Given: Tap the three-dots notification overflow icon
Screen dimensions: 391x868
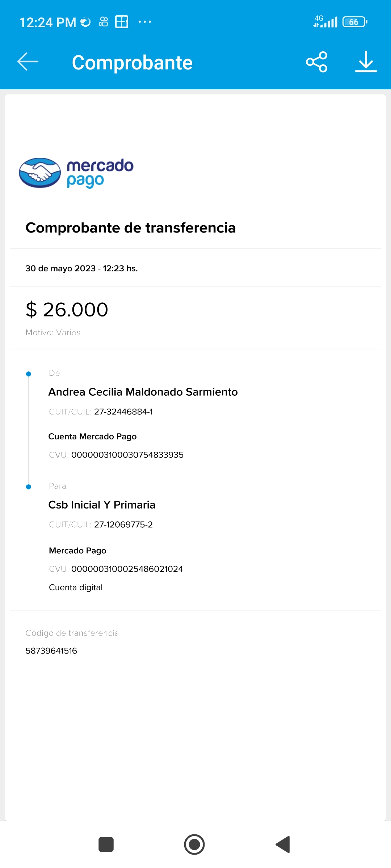Looking at the screenshot, I should (145, 22).
